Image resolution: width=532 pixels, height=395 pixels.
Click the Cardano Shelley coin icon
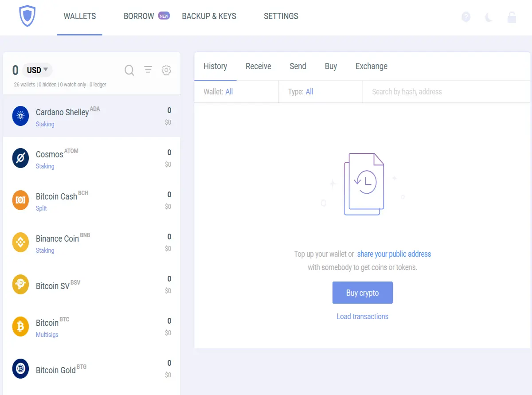(20, 116)
